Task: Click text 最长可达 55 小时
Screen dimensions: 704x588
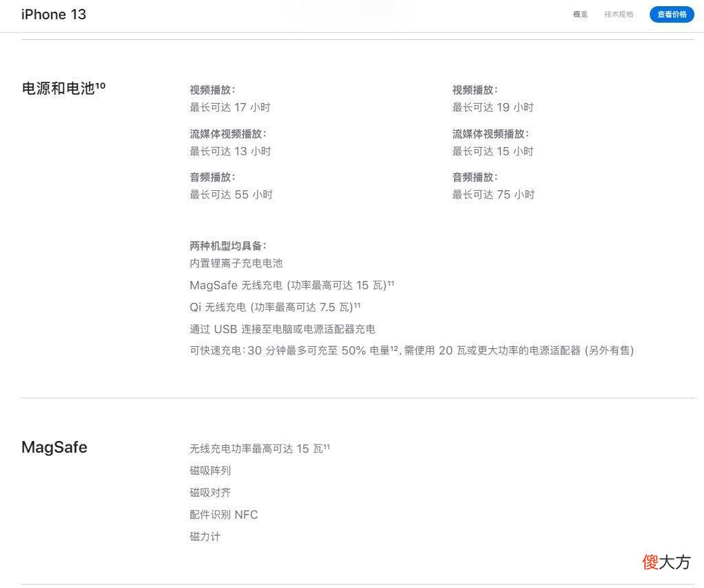Action: click(x=231, y=194)
